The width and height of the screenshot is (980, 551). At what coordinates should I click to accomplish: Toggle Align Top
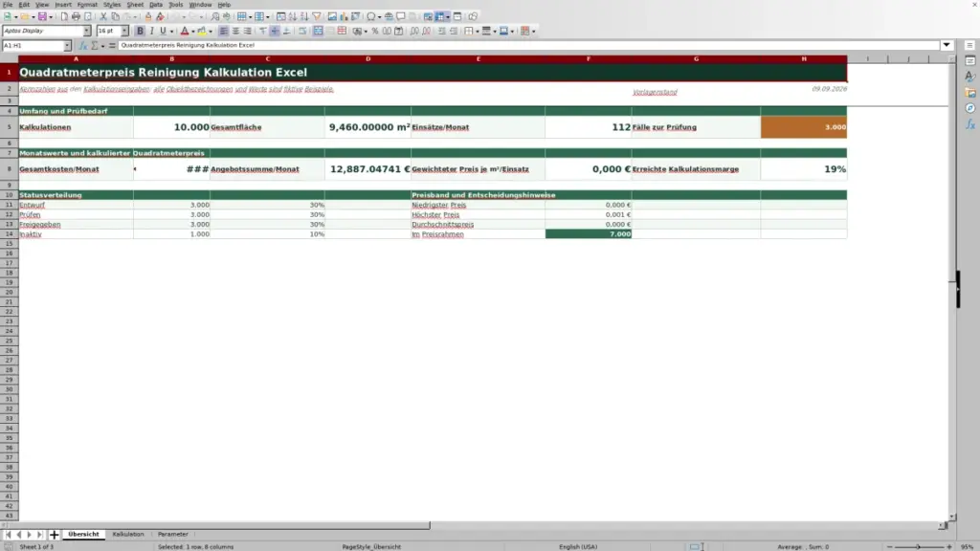pos(263,32)
